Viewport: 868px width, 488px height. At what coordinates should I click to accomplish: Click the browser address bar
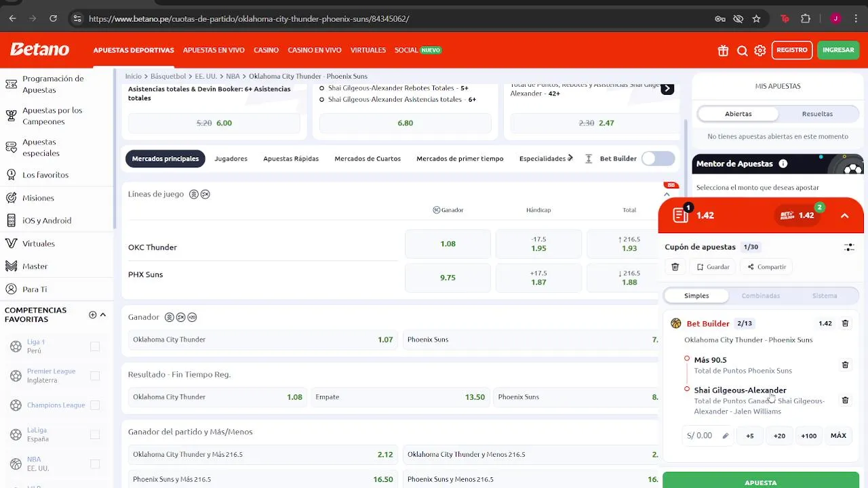click(393, 19)
